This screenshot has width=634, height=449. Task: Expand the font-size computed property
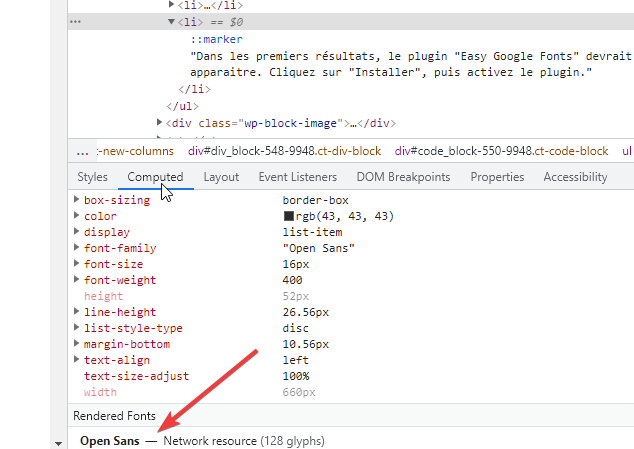point(77,264)
